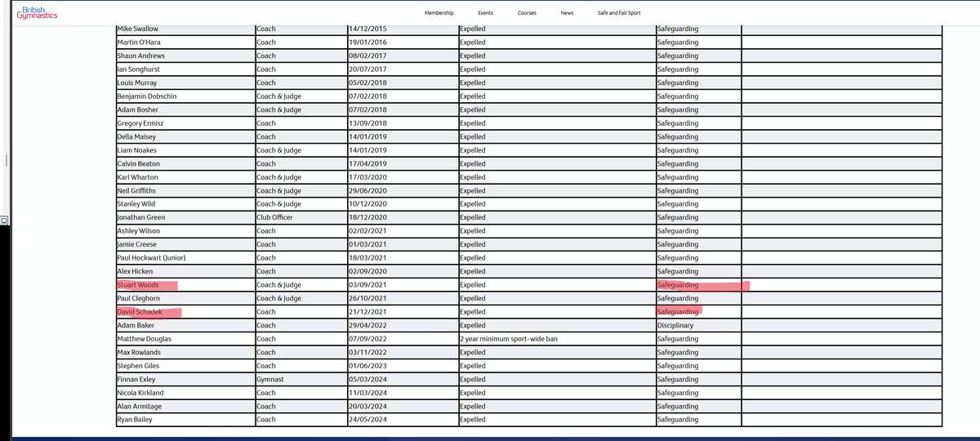The width and height of the screenshot is (980, 441).
Task: Select the name Neil Griffiths
Action: (x=137, y=190)
